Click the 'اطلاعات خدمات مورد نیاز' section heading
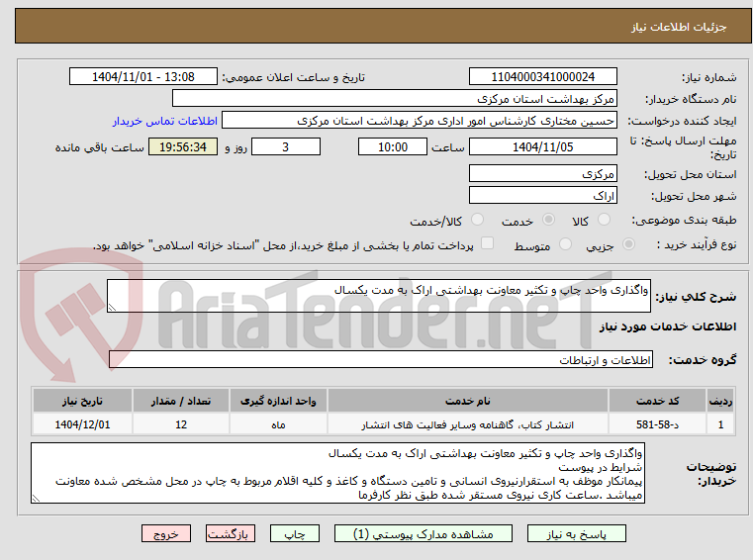 (x=668, y=327)
